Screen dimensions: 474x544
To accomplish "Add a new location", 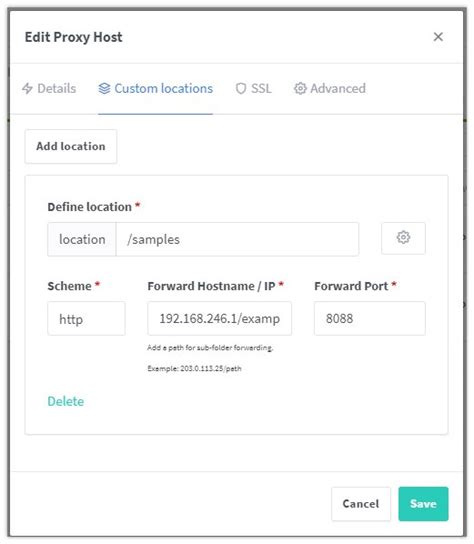I will point(71,146).
